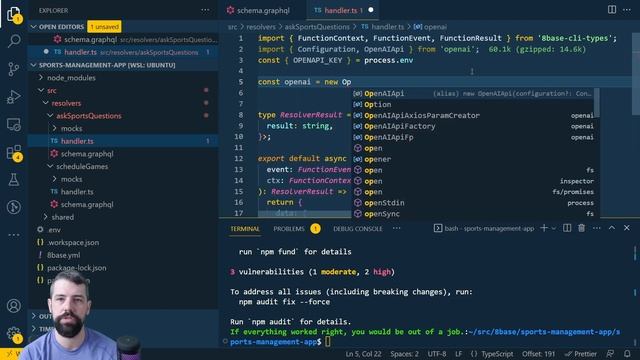
Task: Kill the terminal with trash icon
Action: coord(582,228)
